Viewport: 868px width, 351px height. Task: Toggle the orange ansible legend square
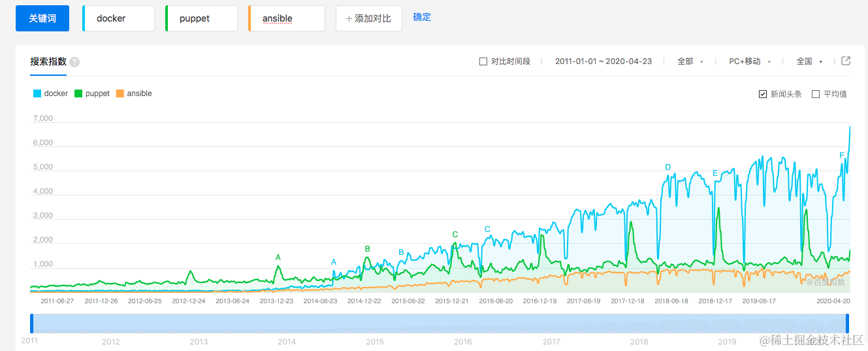pyautogui.click(x=120, y=93)
